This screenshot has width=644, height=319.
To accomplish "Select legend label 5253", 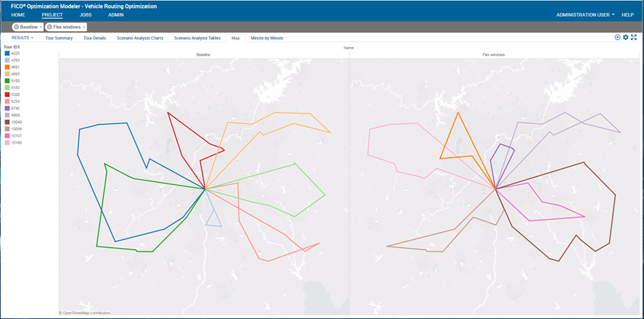I will [16, 101].
